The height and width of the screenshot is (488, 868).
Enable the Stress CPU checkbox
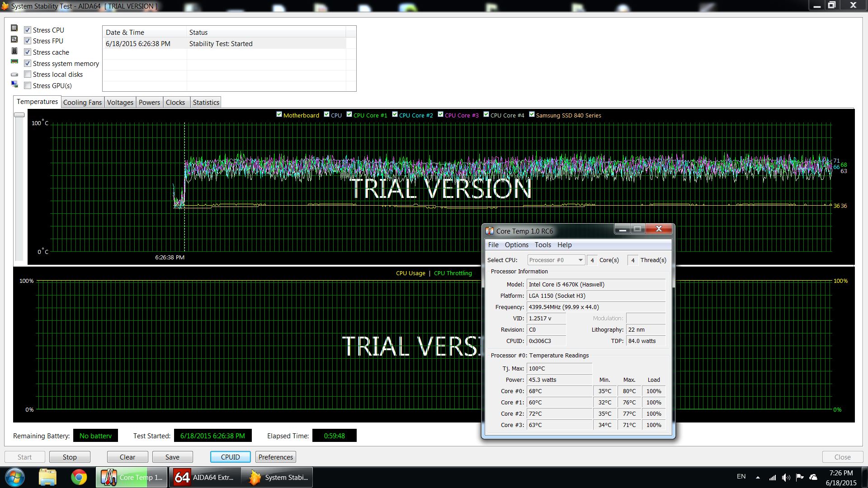click(28, 30)
